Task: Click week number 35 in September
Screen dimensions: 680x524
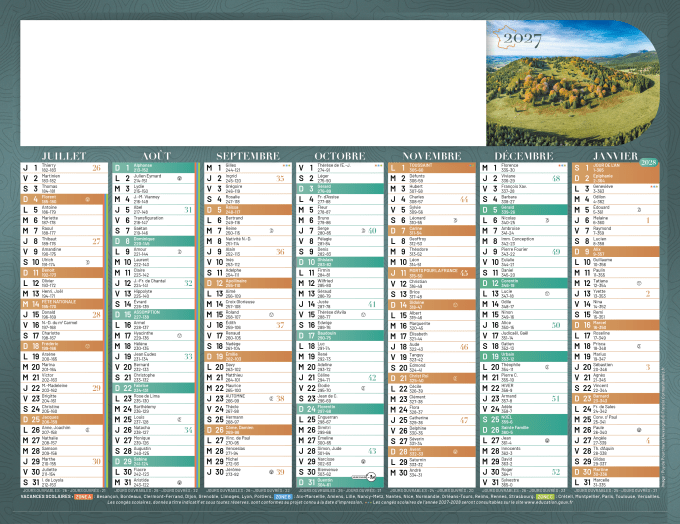Action: coord(280,179)
